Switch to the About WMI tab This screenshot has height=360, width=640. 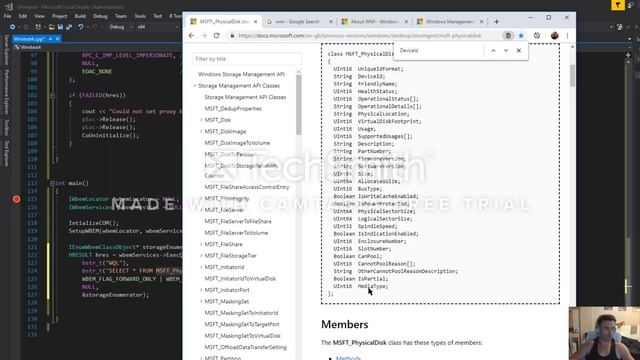(x=373, y=22)
